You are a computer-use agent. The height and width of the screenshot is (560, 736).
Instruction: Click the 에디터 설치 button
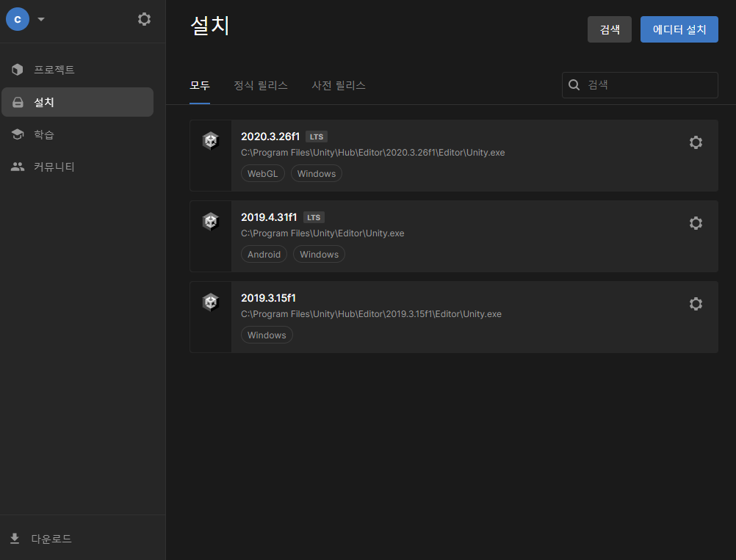[679, 29]
